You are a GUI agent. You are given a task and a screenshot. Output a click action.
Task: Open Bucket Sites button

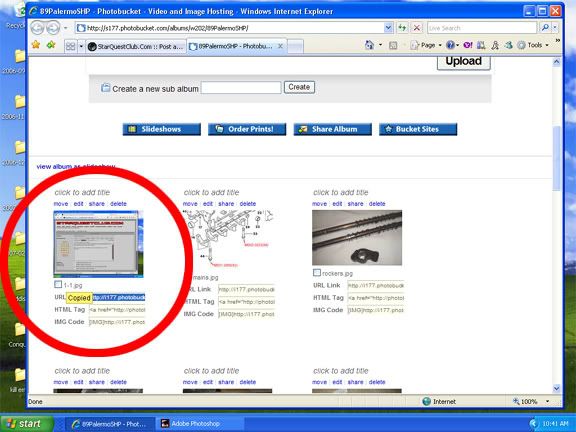418,129
